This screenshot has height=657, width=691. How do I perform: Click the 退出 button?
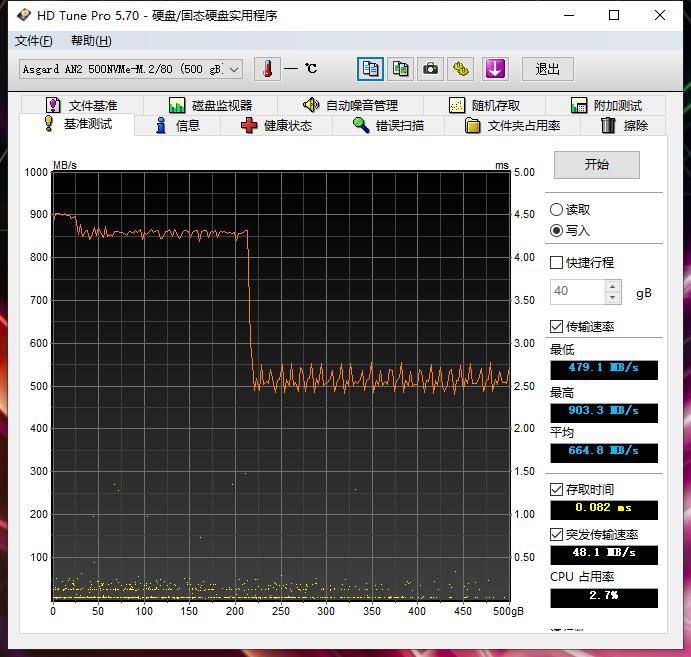point(548,69)
